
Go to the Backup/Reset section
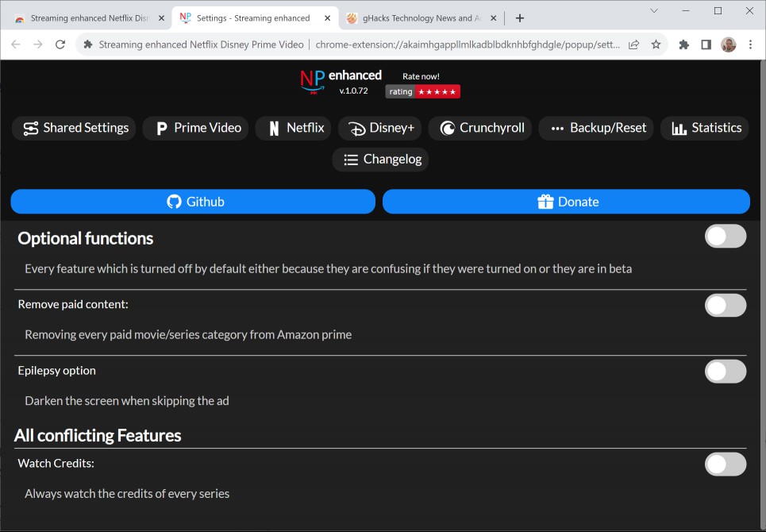(x=596, y=128)
